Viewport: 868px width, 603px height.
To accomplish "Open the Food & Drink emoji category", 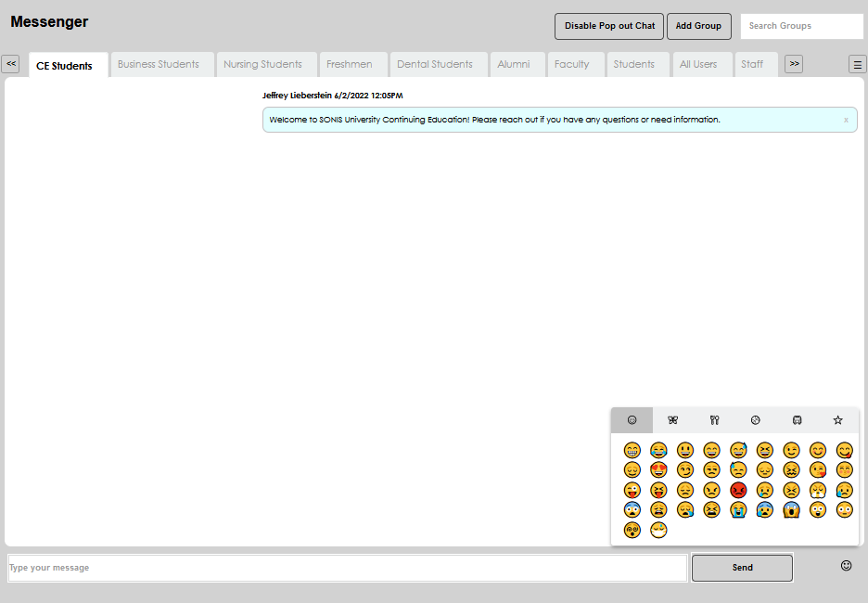I will pos(714,420).
